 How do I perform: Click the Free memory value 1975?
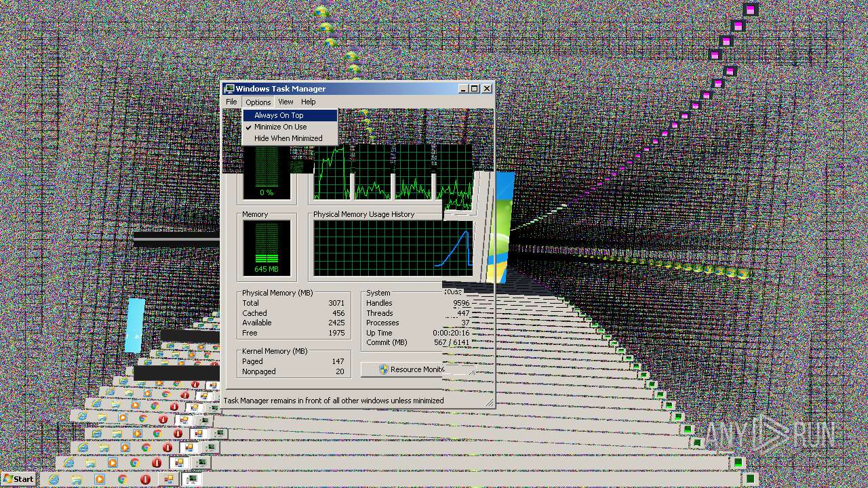[336, 333]
